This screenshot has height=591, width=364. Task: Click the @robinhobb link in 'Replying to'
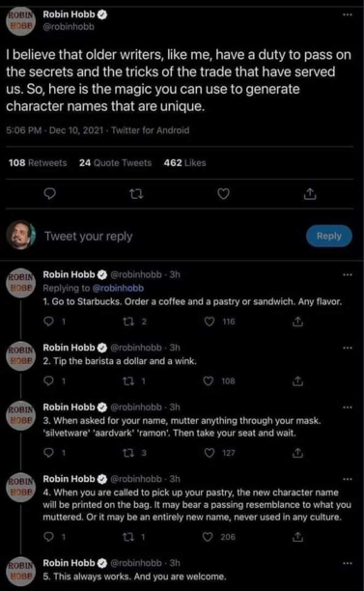coord(118,288)
